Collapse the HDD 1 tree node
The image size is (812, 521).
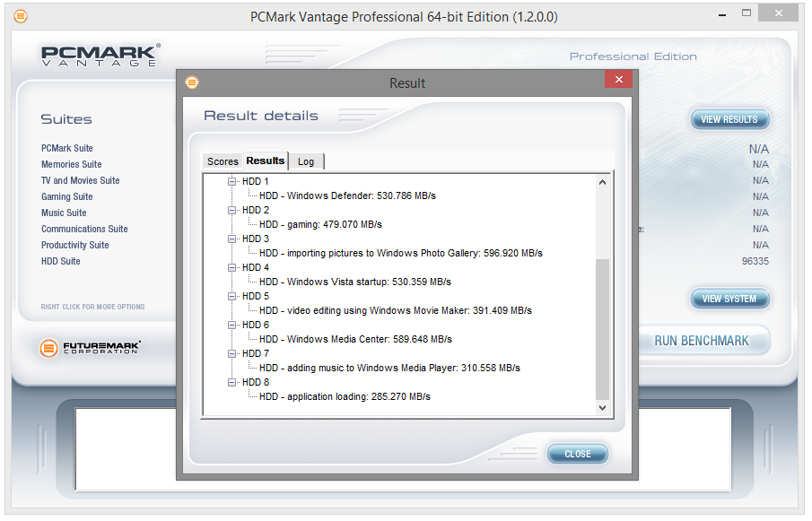pyautogui.click(x=232, y=182)
